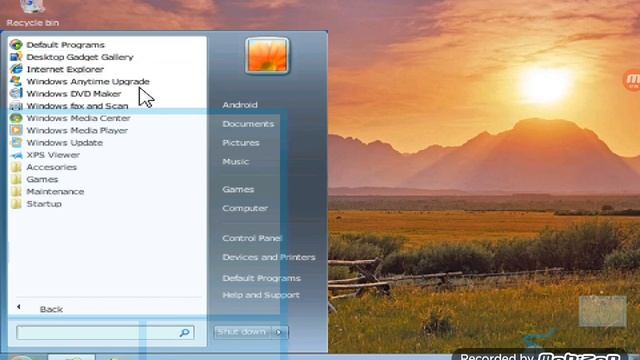Open Windows Update
The height and width of the screenshot is (360, 640).
tap(64, 142)
